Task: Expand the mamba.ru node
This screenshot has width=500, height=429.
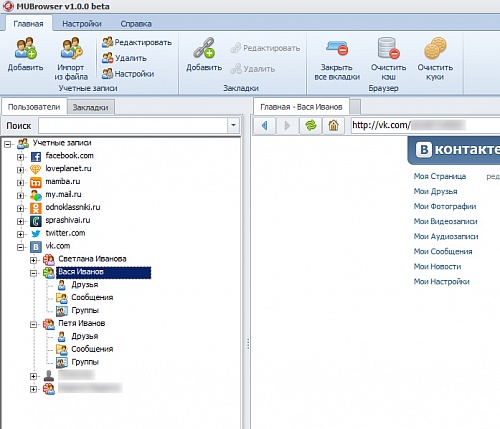Action: click(20, 183)
